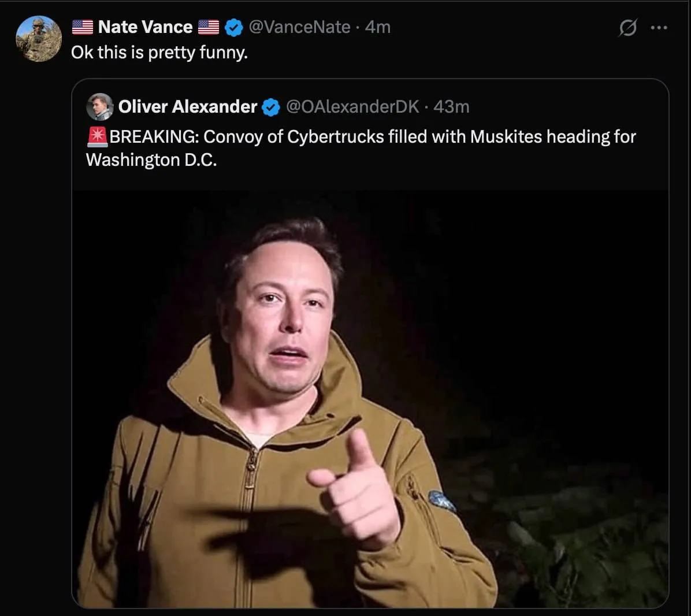Click Oliver Alexander's blue verified badge
The image size is (691, 616).
click(271, 107)
